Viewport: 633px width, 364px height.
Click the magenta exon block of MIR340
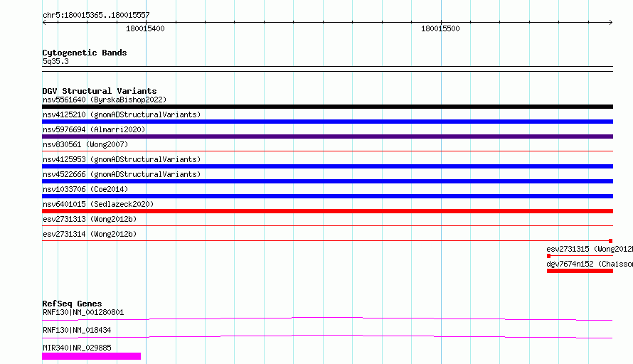pyautogui.click(x=91, y=356)
